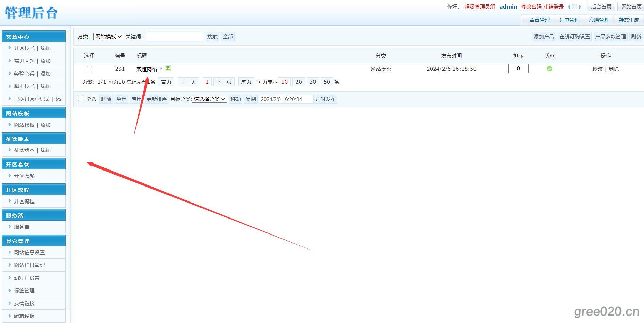
Task: Check the checkbox for record 231
Action: click(x=90, y=69)
